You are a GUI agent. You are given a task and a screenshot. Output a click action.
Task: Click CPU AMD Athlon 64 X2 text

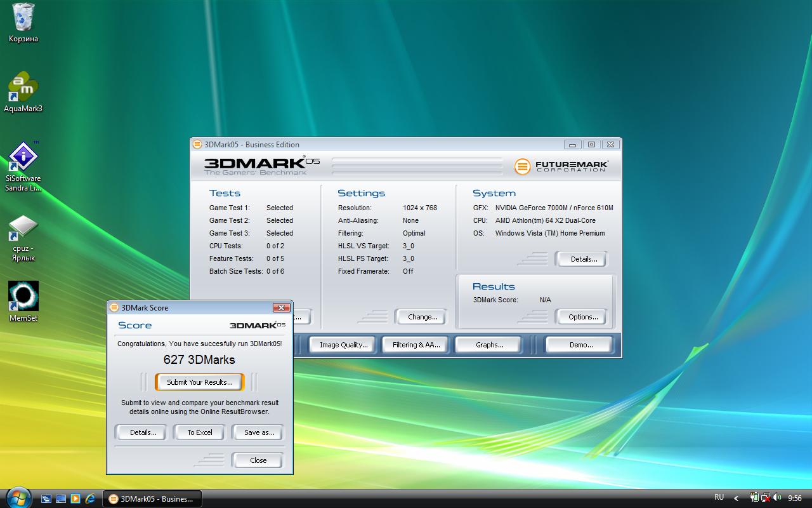click(546, 220)
